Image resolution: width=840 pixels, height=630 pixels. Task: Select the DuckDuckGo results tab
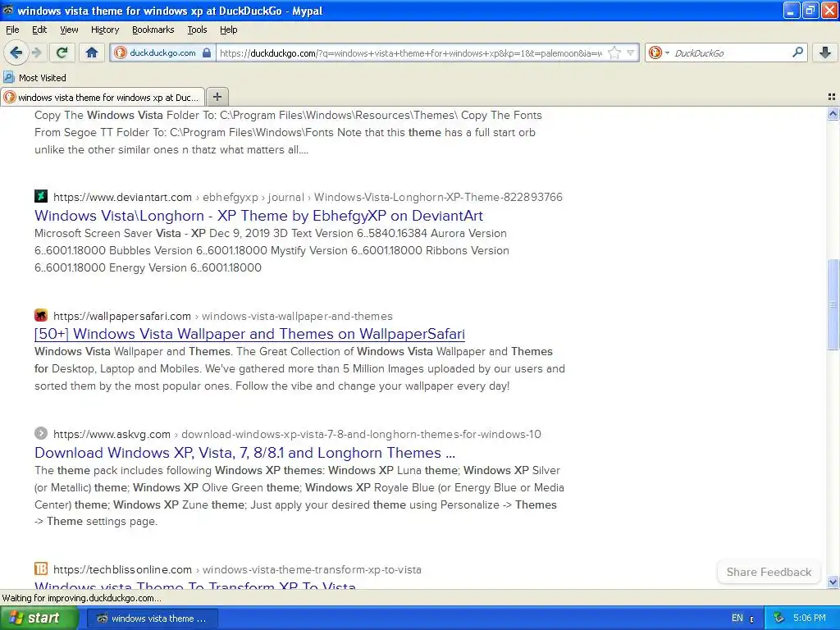pos(103,97)
